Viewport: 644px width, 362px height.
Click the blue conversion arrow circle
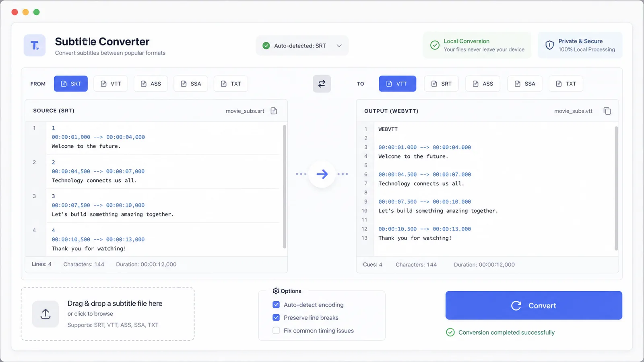coord(322,174)
